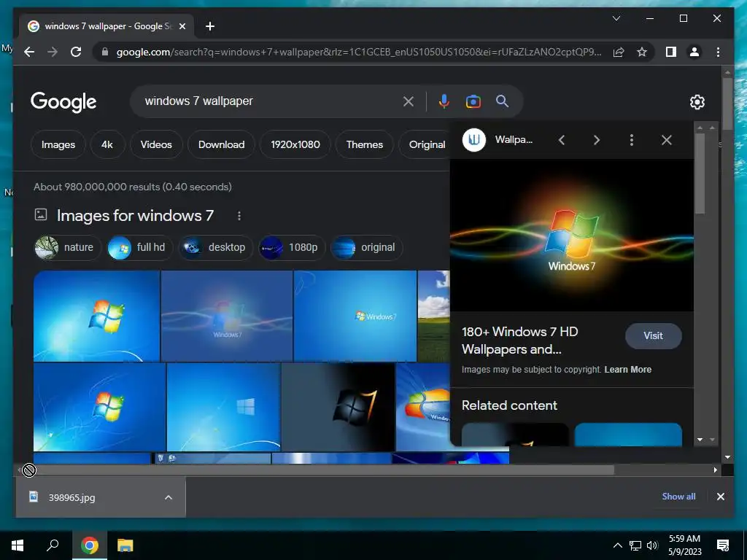Select the Original filter chip
The height and width of the screenshot is (560, 747).
pos(424,144)
